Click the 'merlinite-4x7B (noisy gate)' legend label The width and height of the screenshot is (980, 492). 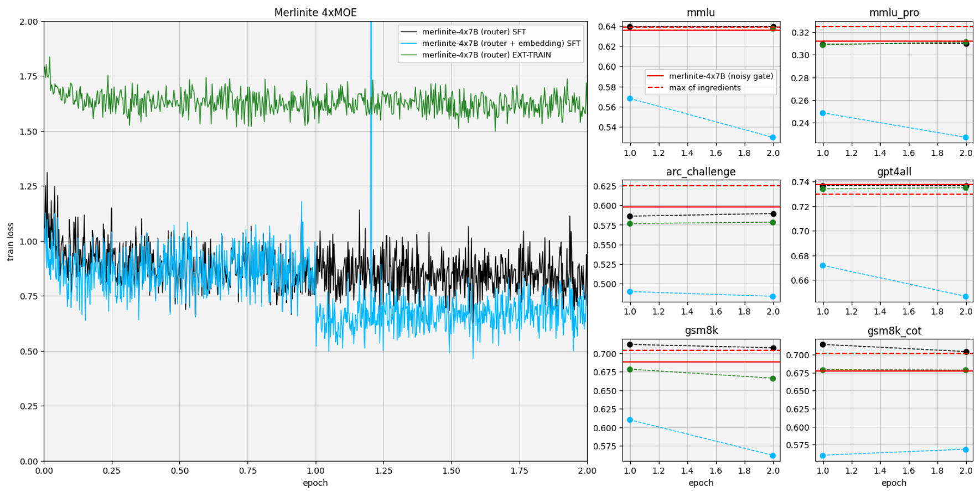click(721, 76)
